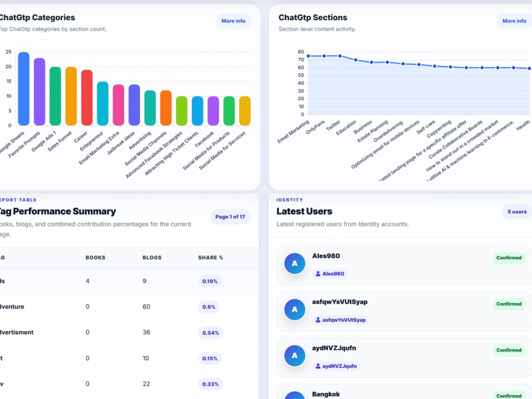Image resolution: width=532 pixels, height=399 pixels.
Task: Click the Latest Users heading
Action: (x=304, y=211)
